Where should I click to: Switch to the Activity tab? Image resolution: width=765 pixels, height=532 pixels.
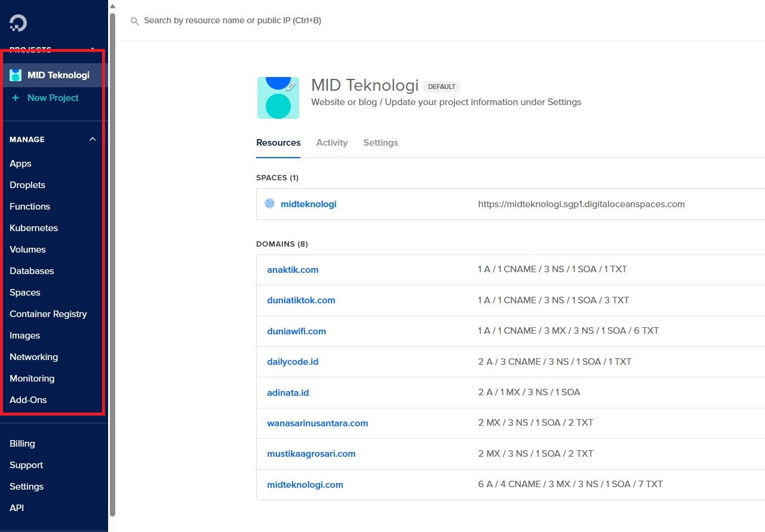332,143
